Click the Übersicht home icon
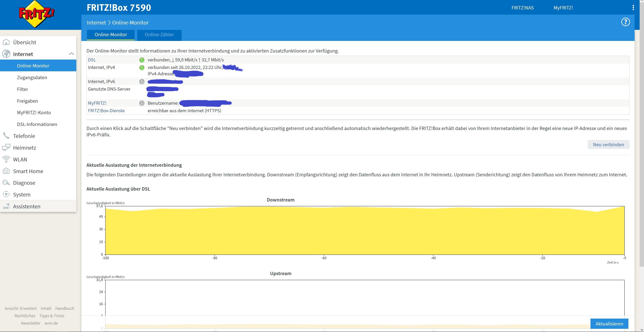Screen dimensions: 644x332 [x=6, y=42]
